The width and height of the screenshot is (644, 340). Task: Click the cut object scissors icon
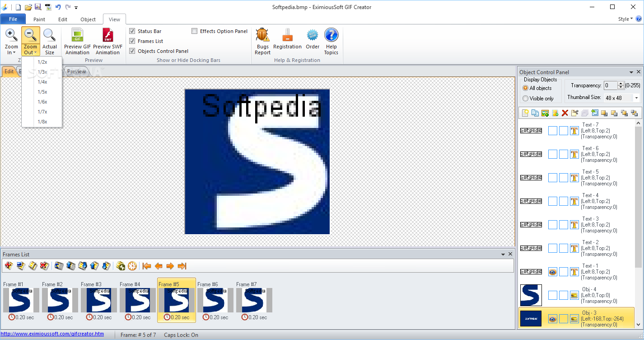pos(574,113)
